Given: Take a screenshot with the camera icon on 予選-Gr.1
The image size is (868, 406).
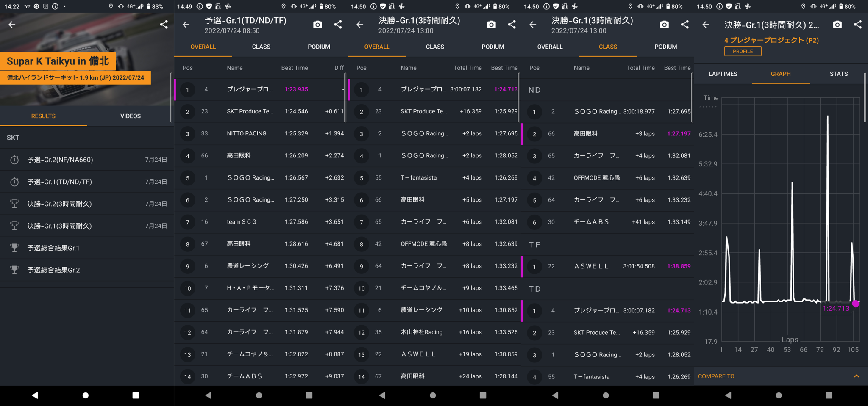Looking at the screenshot, I should [317, 25].
